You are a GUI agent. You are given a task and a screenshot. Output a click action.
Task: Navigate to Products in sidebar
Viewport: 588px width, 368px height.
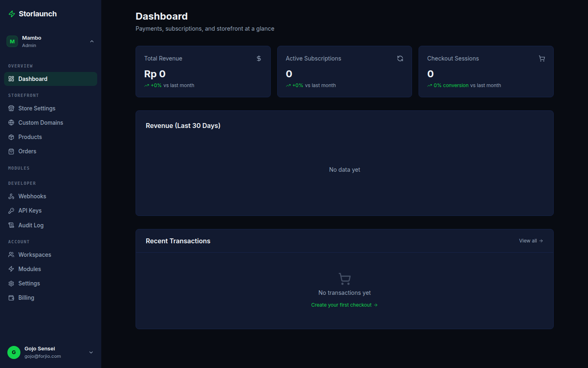(x=51, y=137)
